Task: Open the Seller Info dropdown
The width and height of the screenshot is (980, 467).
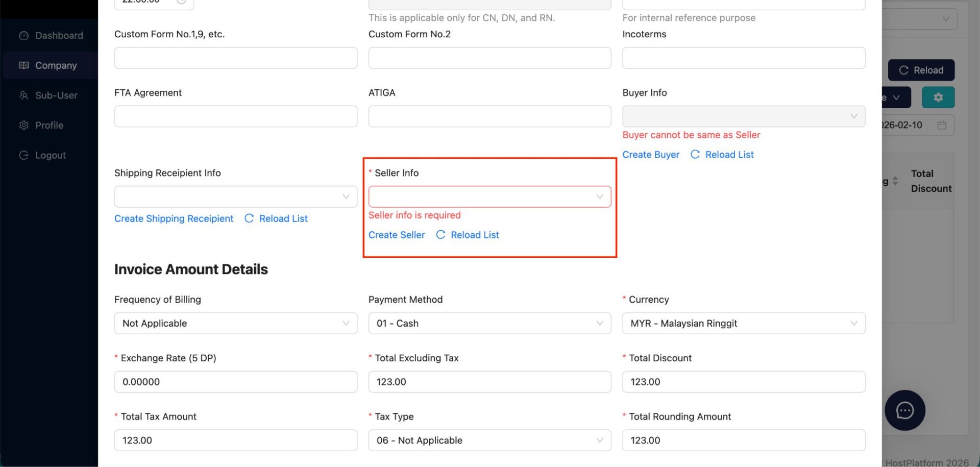Action: [489, 196]
